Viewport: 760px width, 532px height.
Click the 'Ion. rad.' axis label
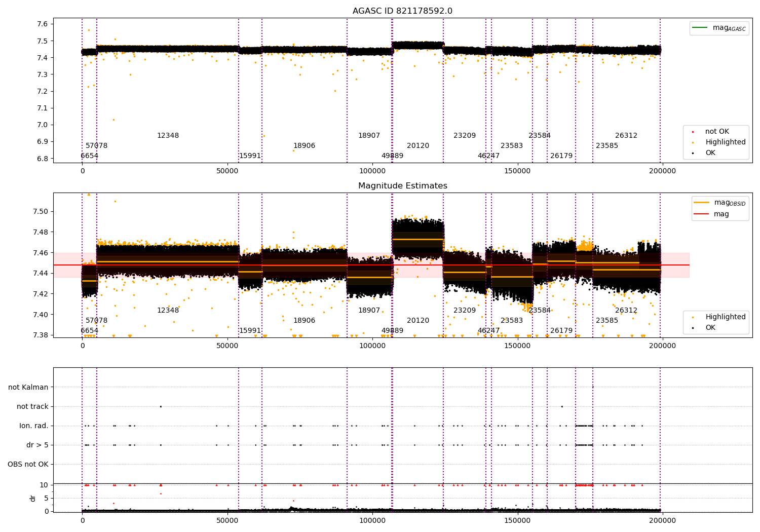[x=34, y=426]
